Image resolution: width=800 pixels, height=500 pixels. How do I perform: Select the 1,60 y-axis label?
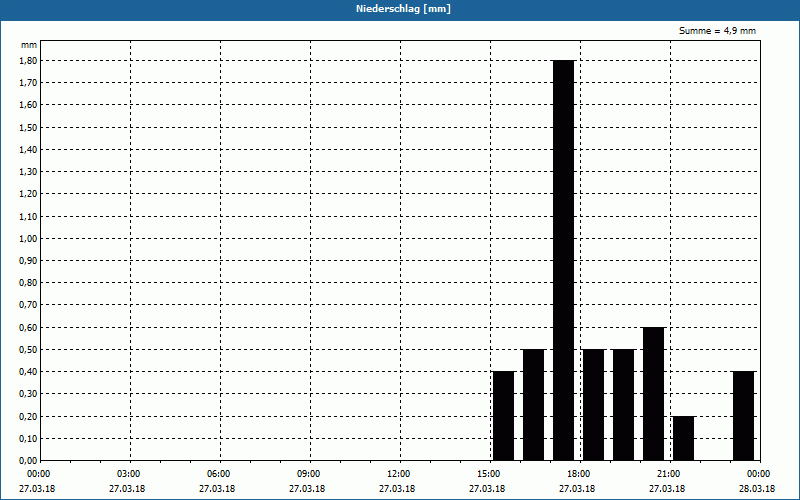pyautogui.click(x=28, y=105)
